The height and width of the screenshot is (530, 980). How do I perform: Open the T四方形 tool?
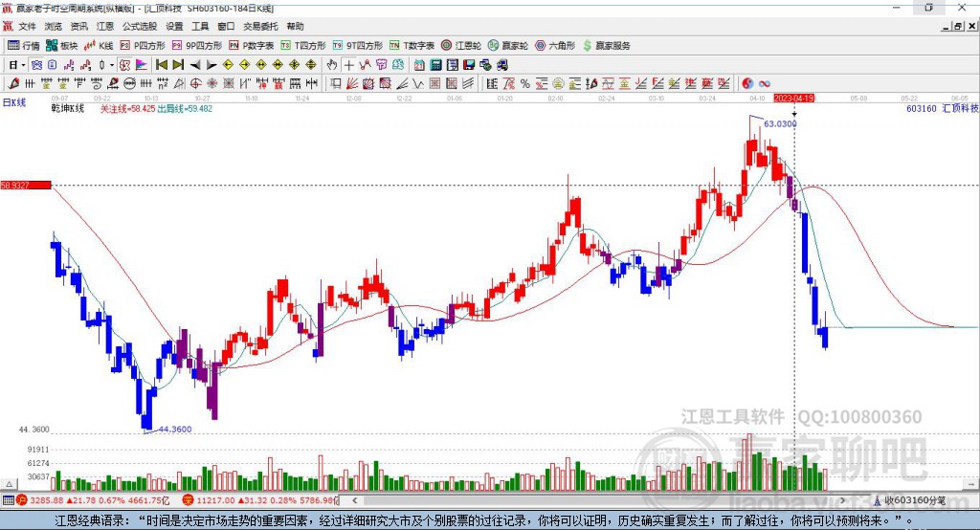coord(303,46)
